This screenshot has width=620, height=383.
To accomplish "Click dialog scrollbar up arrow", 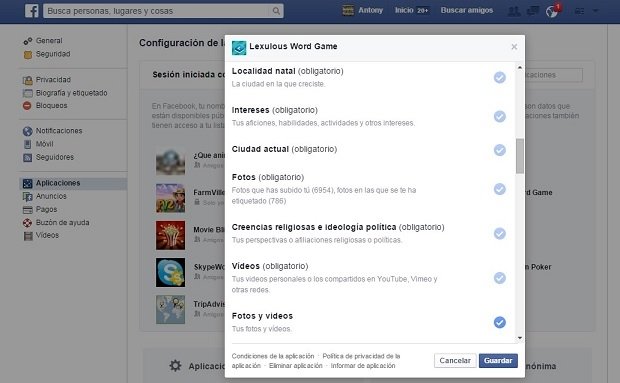I will coord(520,68).
